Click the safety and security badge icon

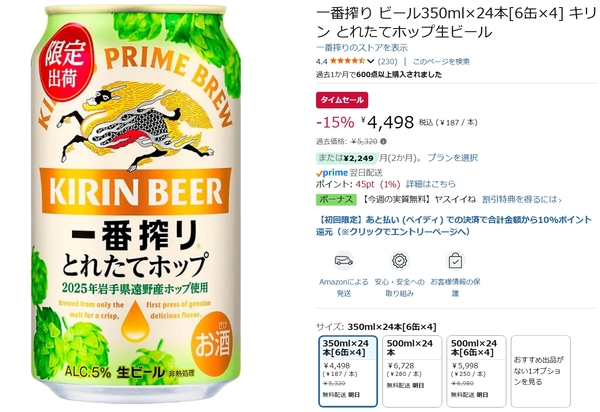click(399, 261)
